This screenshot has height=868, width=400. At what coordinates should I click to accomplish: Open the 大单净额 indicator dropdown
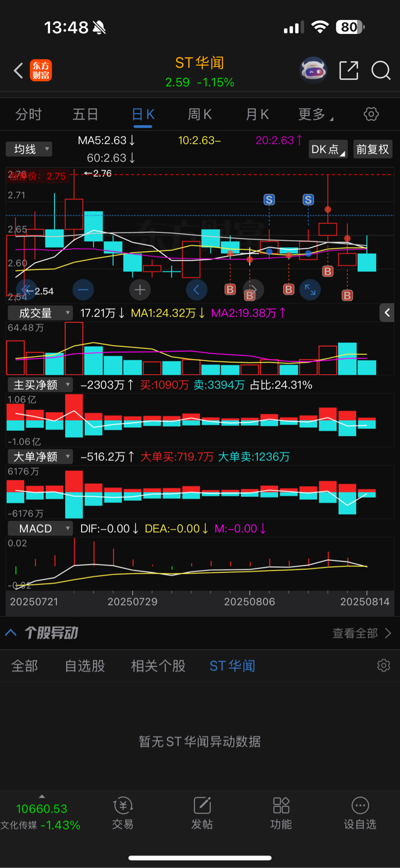(40, 457)
